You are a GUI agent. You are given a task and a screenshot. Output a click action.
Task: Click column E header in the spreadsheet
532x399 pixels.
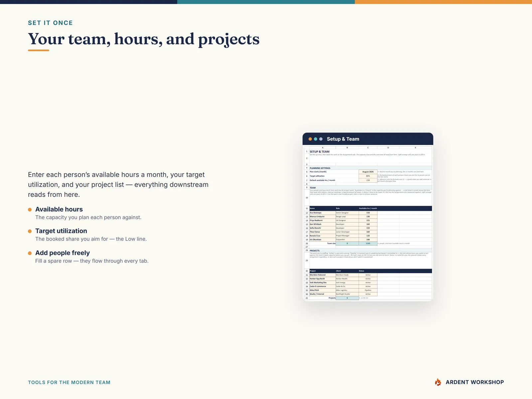coord(415,148)
